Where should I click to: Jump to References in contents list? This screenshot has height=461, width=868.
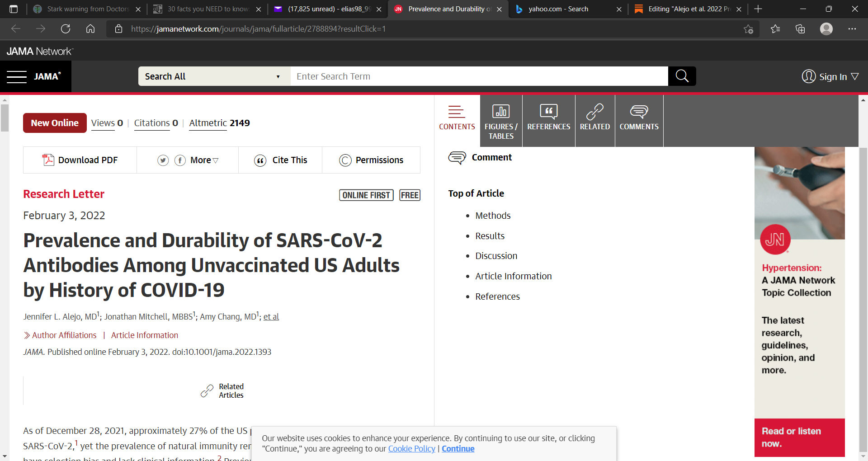(x=497, y=296)
